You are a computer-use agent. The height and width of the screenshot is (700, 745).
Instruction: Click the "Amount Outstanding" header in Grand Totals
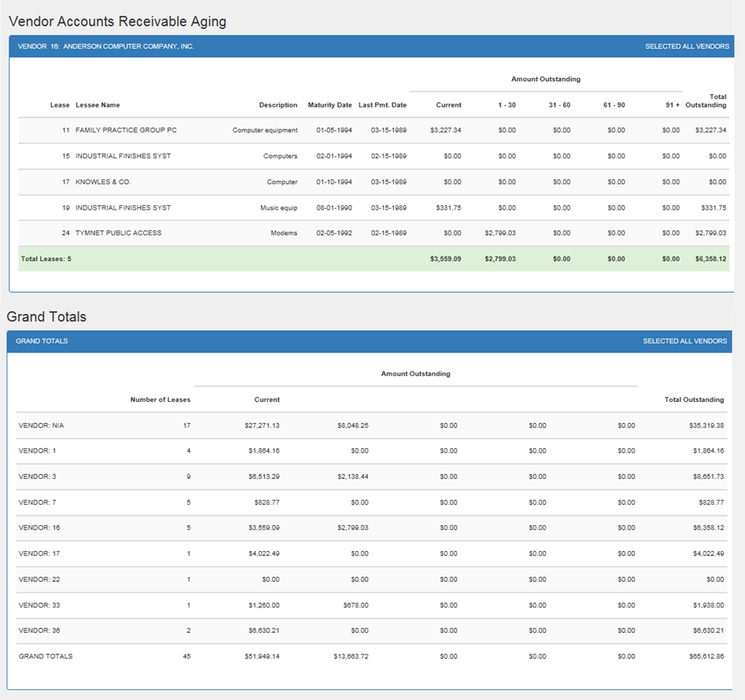tap(416, 374)
